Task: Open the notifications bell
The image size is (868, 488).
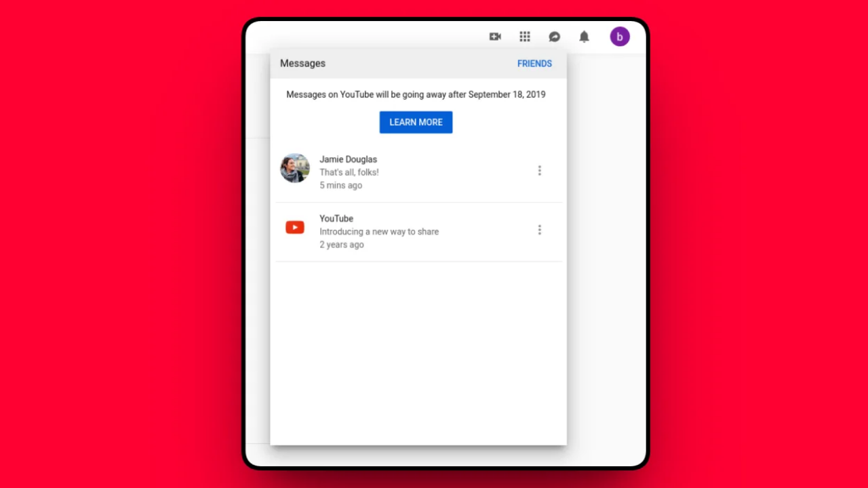Action: [584, 37]
